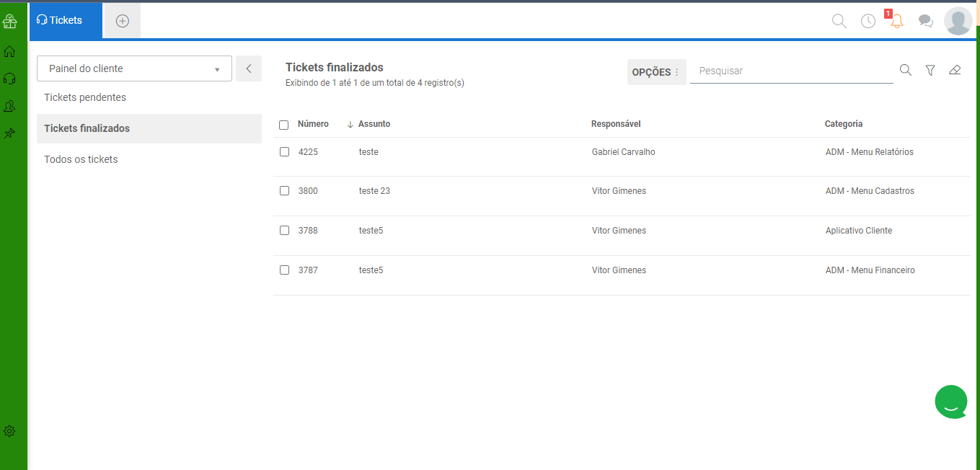The width and height of the screenshot is (980, 470).
Task: Check the box for ticket 3800
Action: point(284,191)
